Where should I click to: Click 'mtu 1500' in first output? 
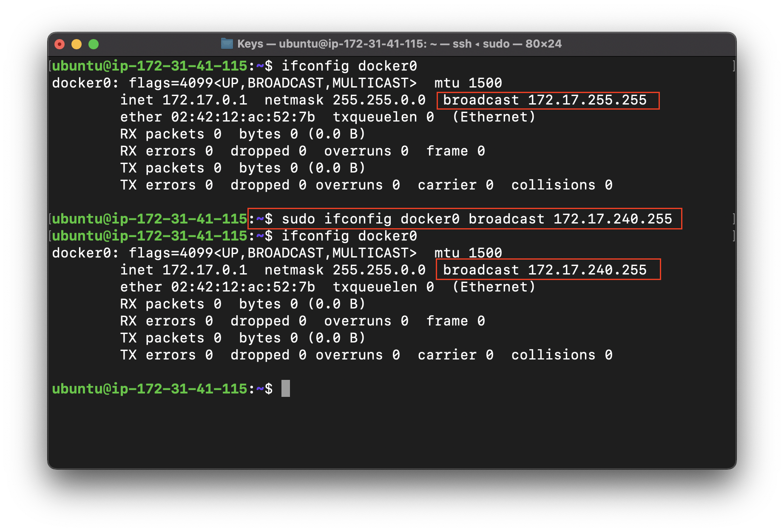(x=468, y=83)
